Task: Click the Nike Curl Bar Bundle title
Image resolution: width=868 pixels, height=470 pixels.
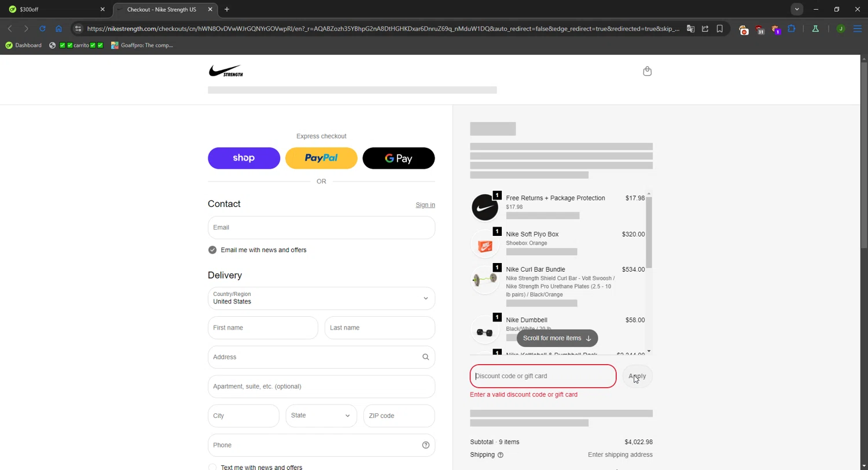Action: (535, 269)
